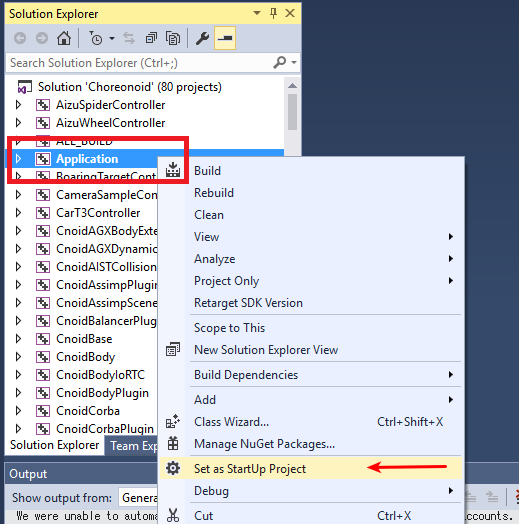The width and height of the screenshot is (519, 524).
Task: Choose Rebuild from the context menu
Action: pos(311,193)
